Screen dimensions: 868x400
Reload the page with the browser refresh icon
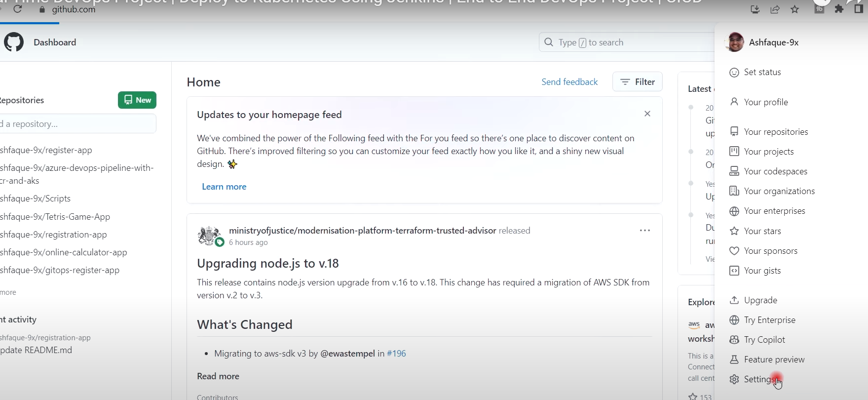pos(18,9)
